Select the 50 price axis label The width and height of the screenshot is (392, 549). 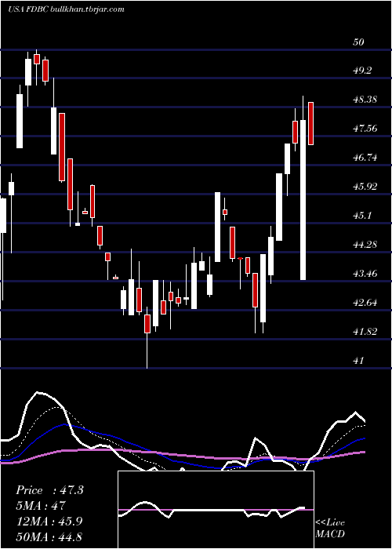pyautogui.click(x=358, y=42)
